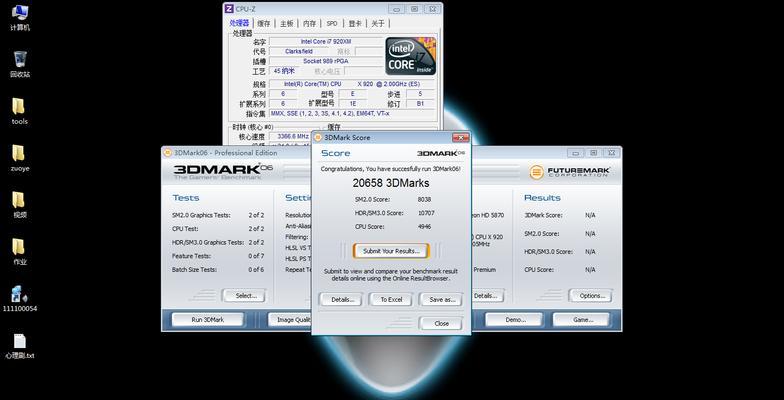Switch to the 显卡 tab in CPU-Z
This screenshot has height=400, width=784.
[x=355, y=24]
